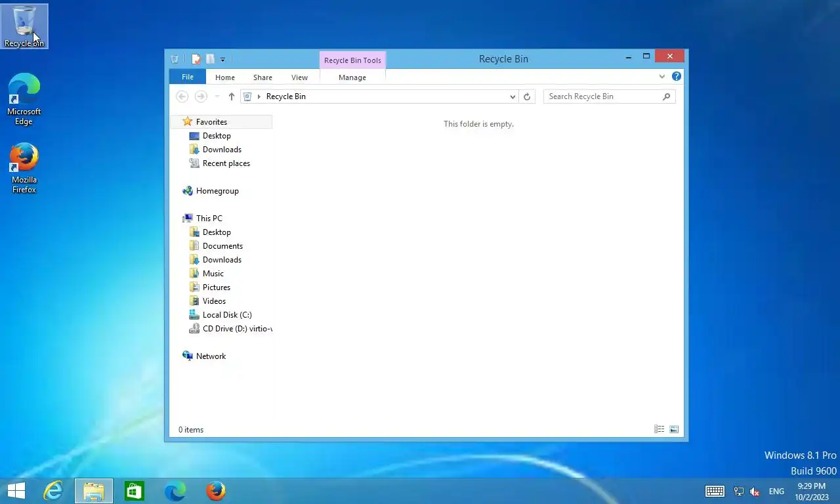Click the network status tray icon
Image resolution: width=840 pixels, height=504 pixels.
[738, 491]
